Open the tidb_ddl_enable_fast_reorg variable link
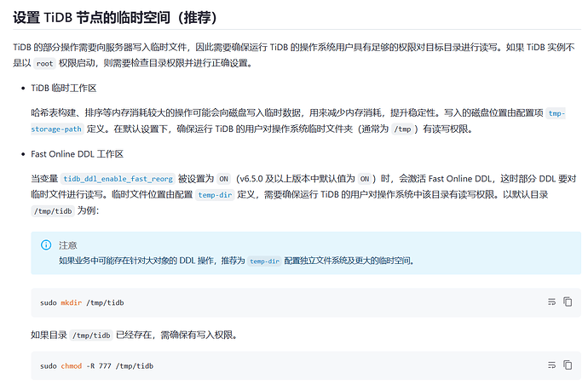 pos(118,179)
